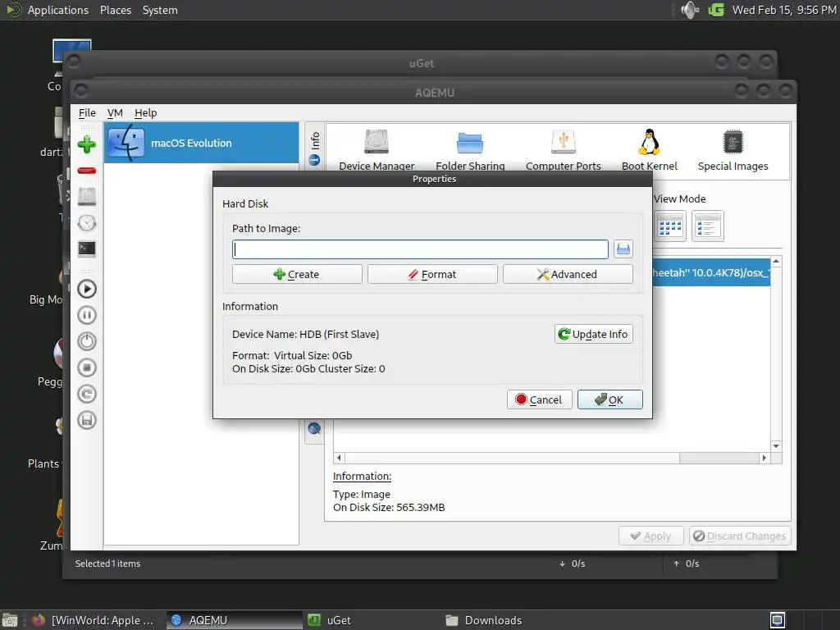The width and height of the screenshot is (840, 630).
Task: Pause the VM with the pause button
Action: (x=87, y=315)
